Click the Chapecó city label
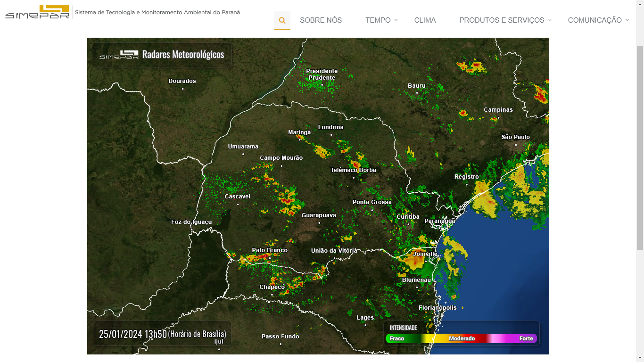The image size is (644, 362). pos(272,287)
